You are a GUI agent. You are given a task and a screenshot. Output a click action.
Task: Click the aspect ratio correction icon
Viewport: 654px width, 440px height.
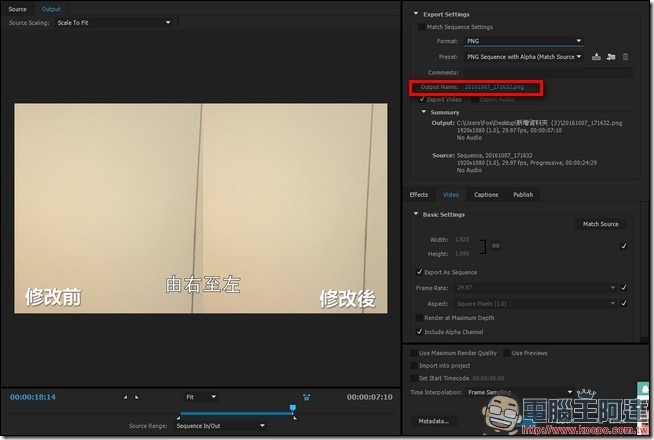tap(307, 397)
